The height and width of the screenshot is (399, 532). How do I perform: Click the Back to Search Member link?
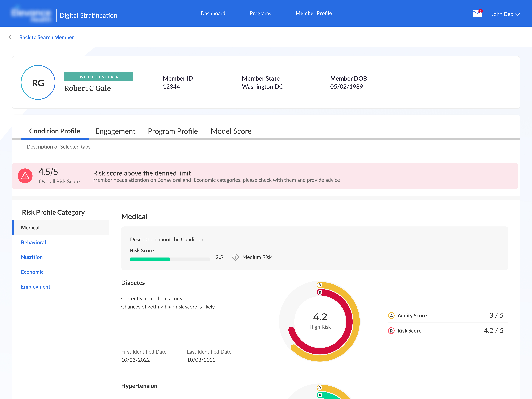(47, 37)
